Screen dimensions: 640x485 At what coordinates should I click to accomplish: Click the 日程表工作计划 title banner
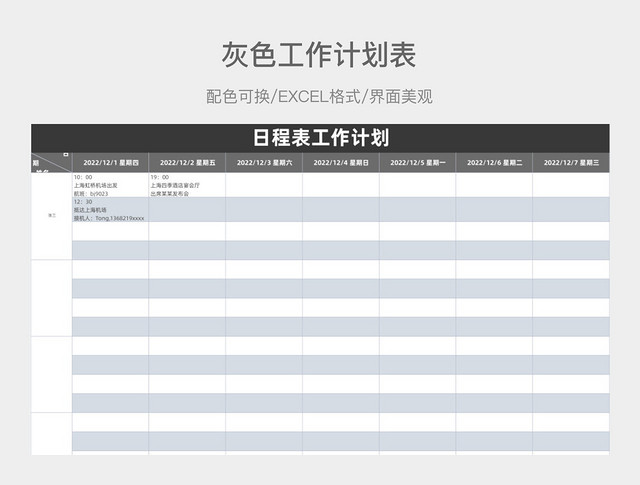[320, 138]
